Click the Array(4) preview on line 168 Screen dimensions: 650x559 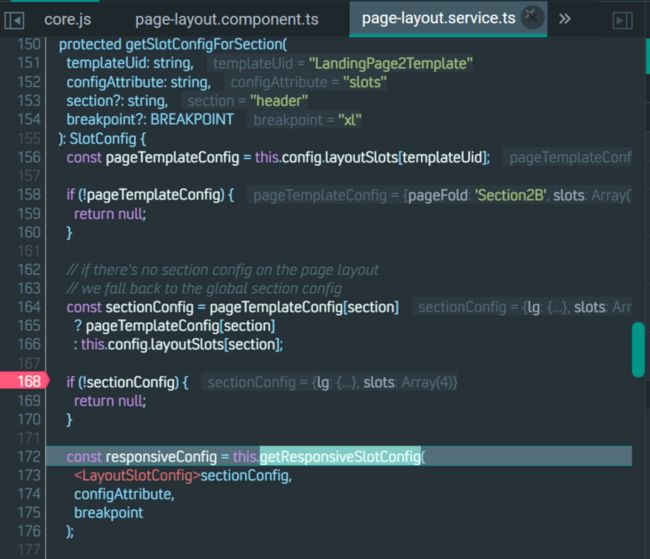coord(427,382)
